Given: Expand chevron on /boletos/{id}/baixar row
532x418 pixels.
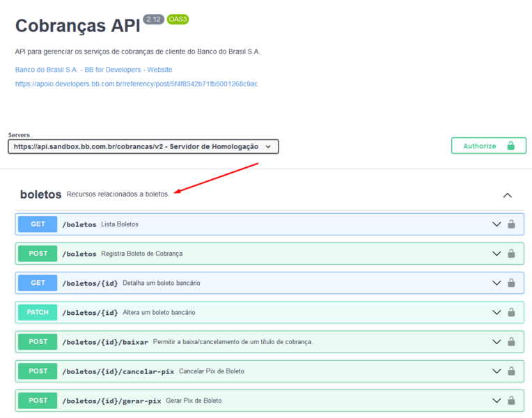Looking at the screenshot, I should pos(496,341).
